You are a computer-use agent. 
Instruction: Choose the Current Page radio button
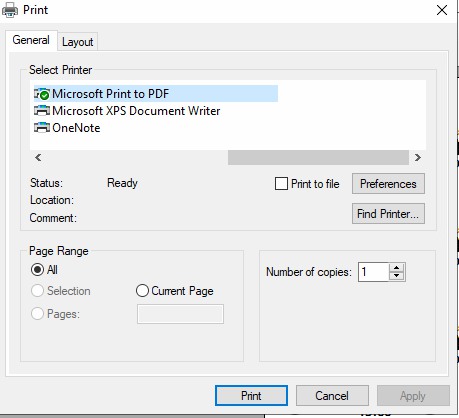click(x=142, y=291)
